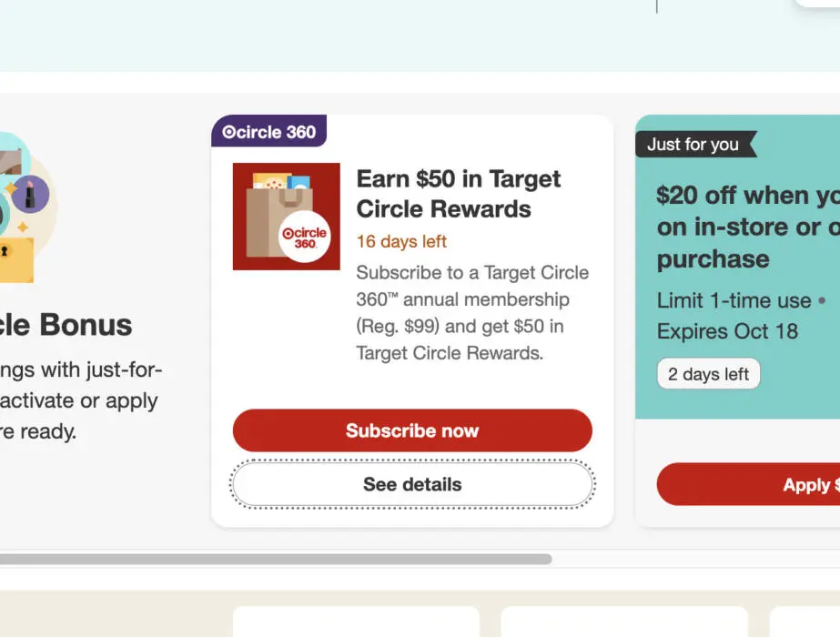Click the horizontal scrollbar thumb
The height and width of the screenshot is (637, 840).
[x=273, y=559]
